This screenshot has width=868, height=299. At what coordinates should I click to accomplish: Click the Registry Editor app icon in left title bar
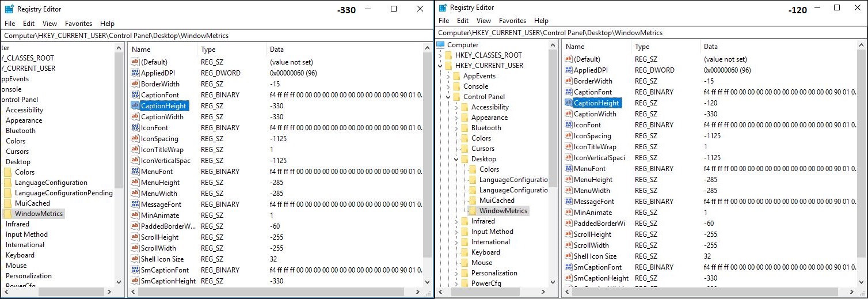(x=9, y=9)
